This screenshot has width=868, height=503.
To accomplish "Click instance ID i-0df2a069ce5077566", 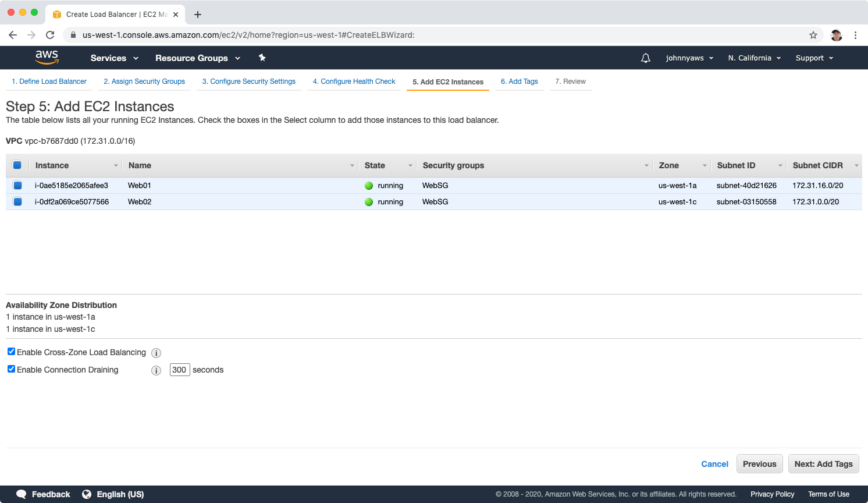I will tap(72, 202).
